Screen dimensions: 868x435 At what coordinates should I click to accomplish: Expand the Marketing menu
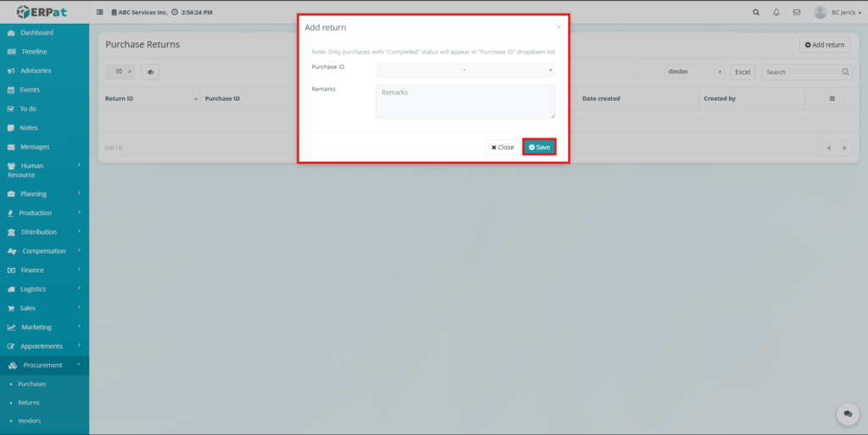44,327
